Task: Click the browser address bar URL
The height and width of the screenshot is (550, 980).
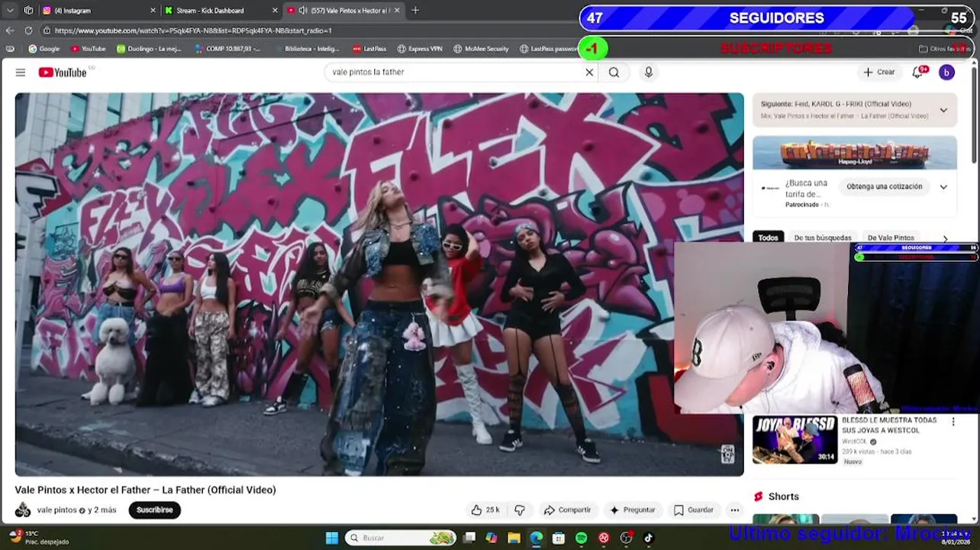Action: (193, 31)
